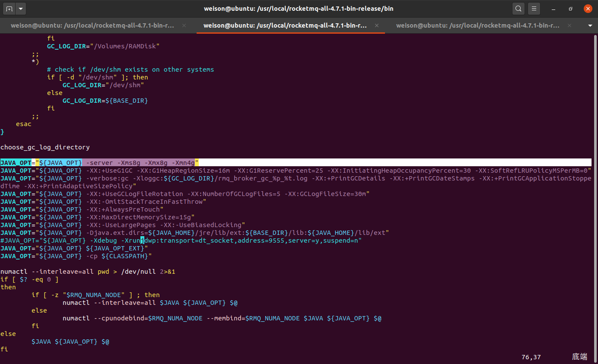
Task: Close the middle terminal tab
Action: pos(377,25)
